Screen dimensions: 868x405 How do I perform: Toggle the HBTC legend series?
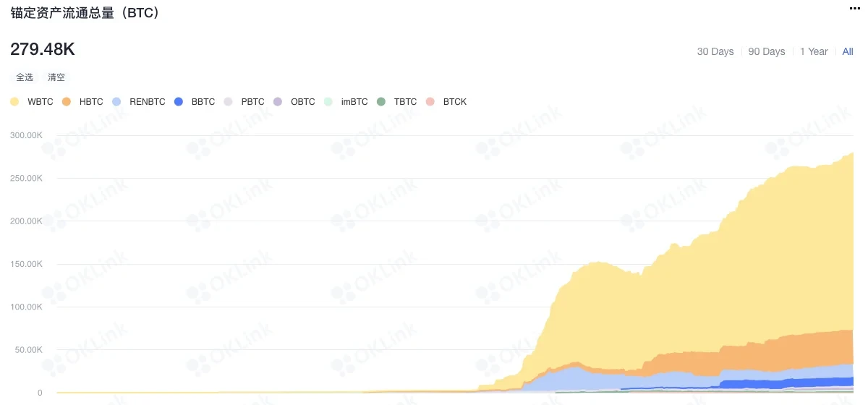(x=84, y=102)
